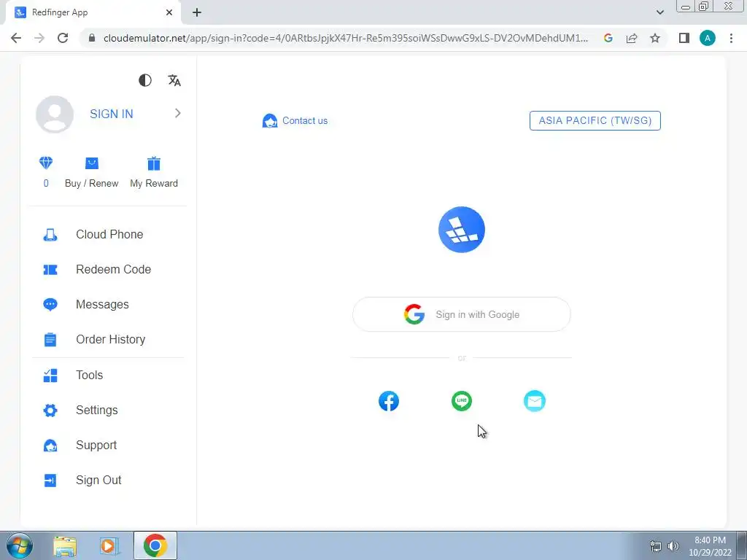Click the Tools grid icon
The width and height of the screenshot is (747, 560).
50,376
